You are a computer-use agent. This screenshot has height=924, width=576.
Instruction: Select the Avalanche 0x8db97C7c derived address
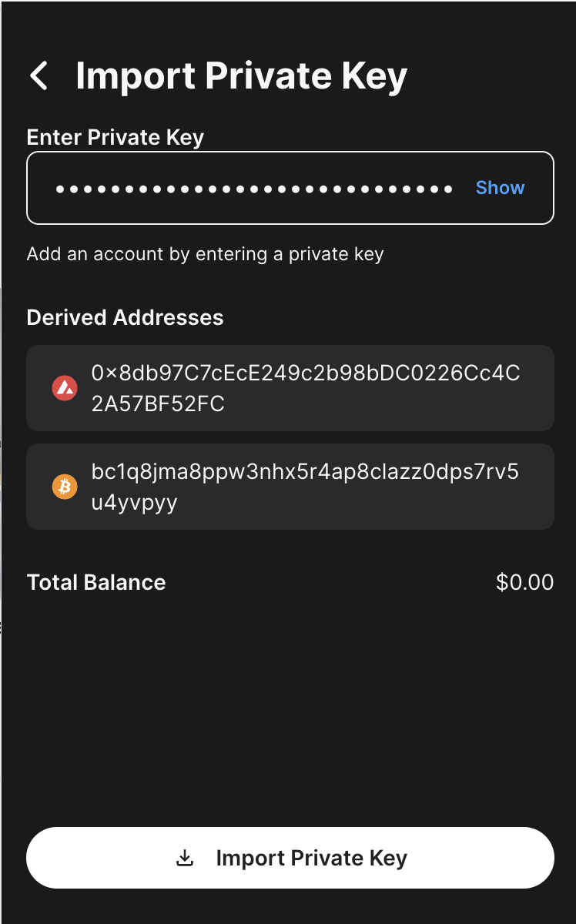305,374
